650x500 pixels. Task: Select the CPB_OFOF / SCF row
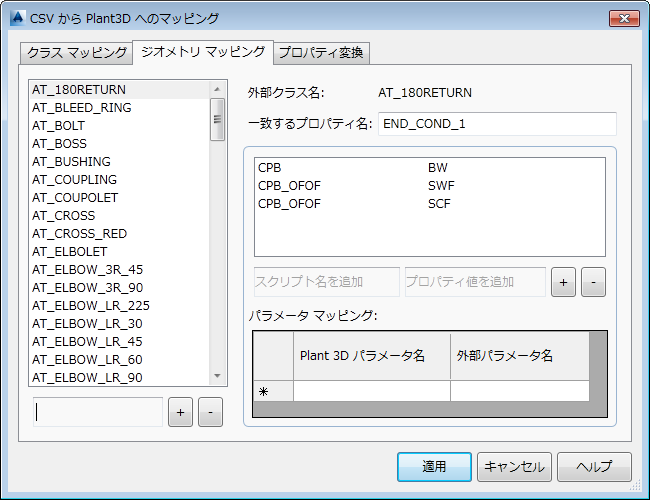pos(429,204)
